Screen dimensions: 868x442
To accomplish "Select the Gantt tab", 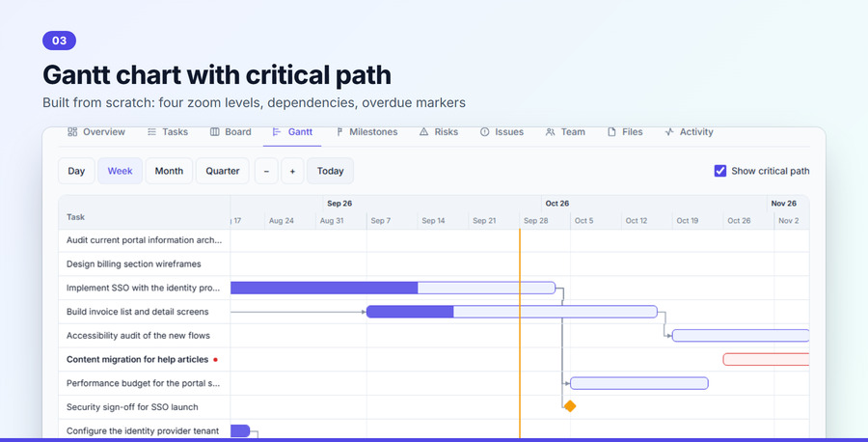I will 292,132.
